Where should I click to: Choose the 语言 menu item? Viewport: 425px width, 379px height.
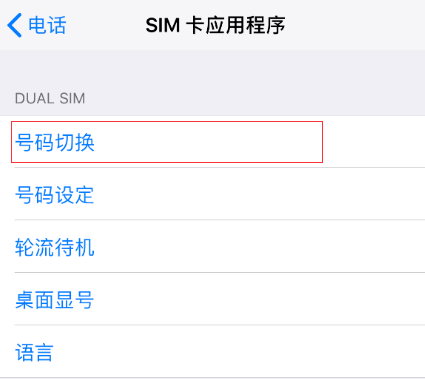pyautogui.click(x=212, y=352)
